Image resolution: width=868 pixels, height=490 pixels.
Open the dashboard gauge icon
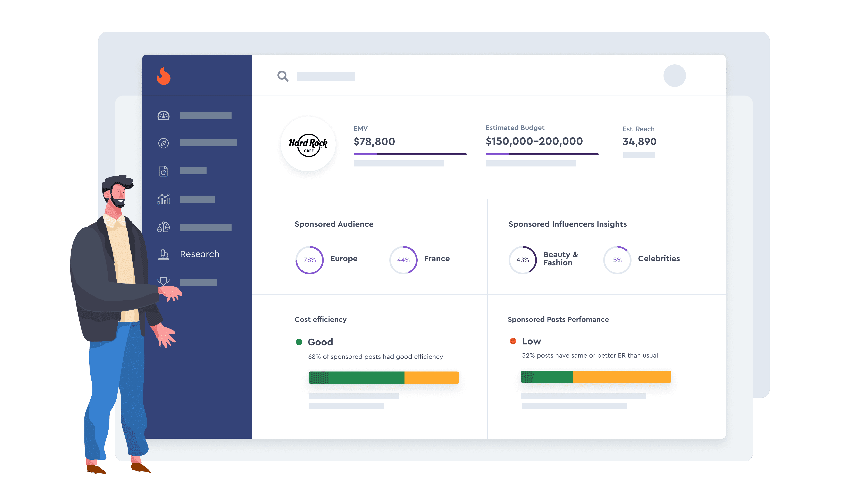pos(164,116)
